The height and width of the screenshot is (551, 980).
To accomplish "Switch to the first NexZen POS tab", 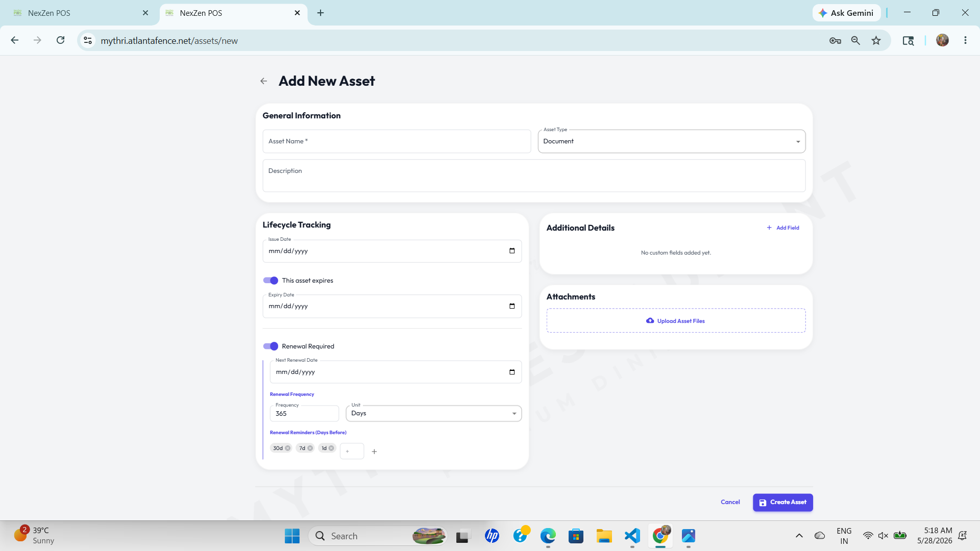I will 79,13.
